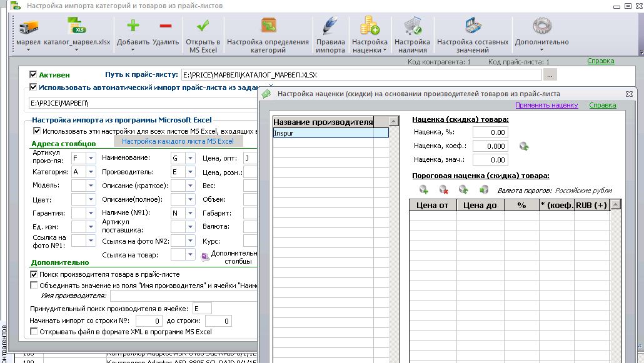
Task: Click the Наценка, знач. input field
Action: [x=490, y=160]
